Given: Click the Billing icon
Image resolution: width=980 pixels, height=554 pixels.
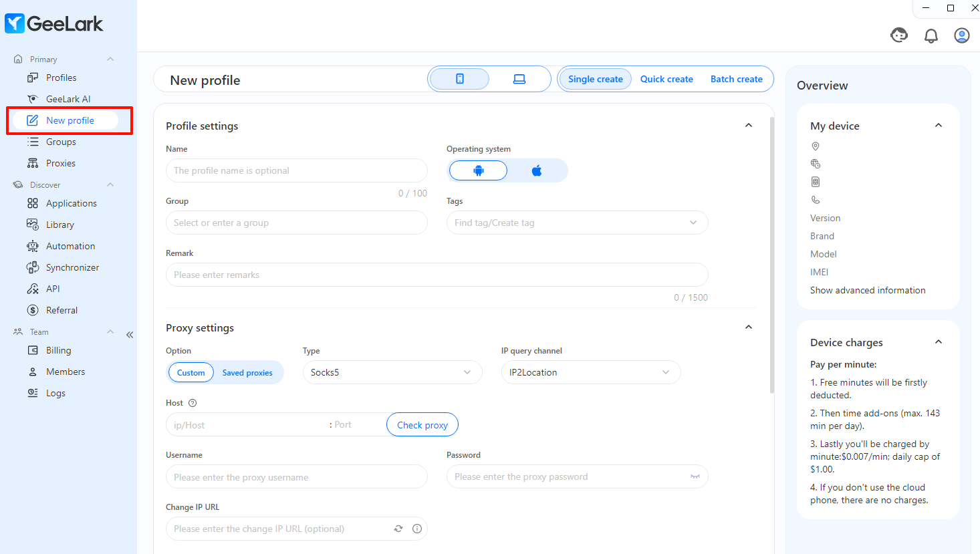Looking at the screenshot, I should 32,350.
